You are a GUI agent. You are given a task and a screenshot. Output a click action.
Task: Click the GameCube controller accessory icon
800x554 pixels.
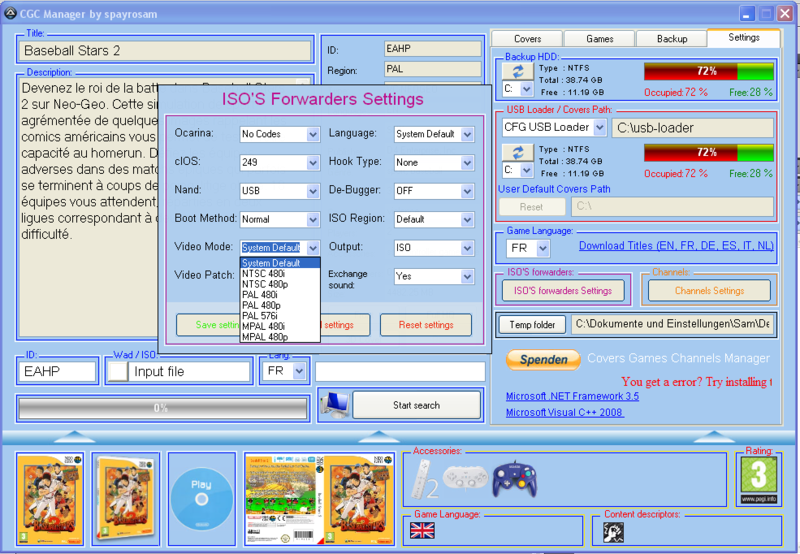[514, 479]
